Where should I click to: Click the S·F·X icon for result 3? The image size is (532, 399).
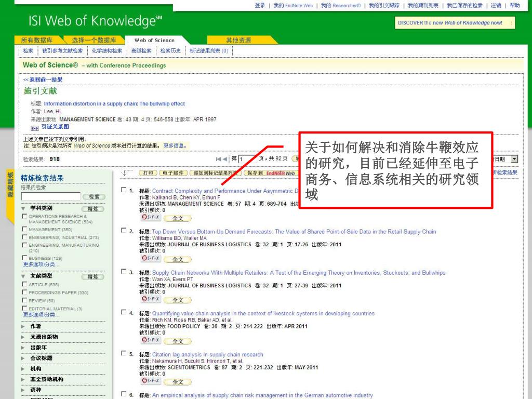150,299
